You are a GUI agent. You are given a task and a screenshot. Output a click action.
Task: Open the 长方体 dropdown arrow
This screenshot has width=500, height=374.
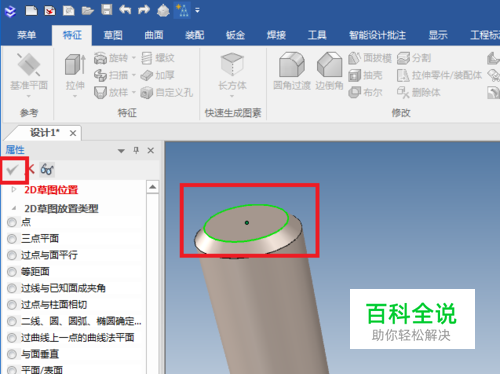232,96
